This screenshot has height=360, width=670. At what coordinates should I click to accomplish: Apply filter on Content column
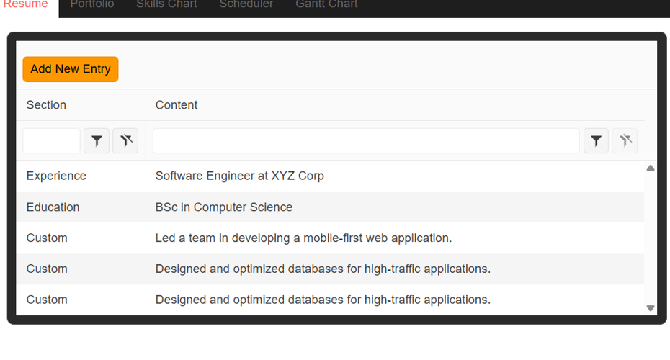[596, 140]
